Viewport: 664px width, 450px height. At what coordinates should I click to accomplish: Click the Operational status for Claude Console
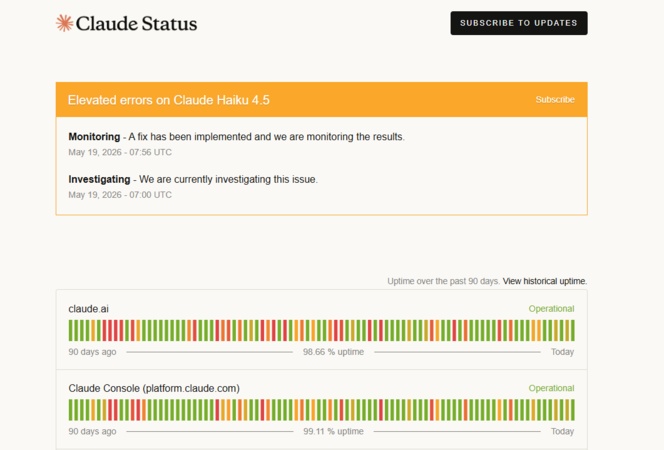click(x=551, y=388)
